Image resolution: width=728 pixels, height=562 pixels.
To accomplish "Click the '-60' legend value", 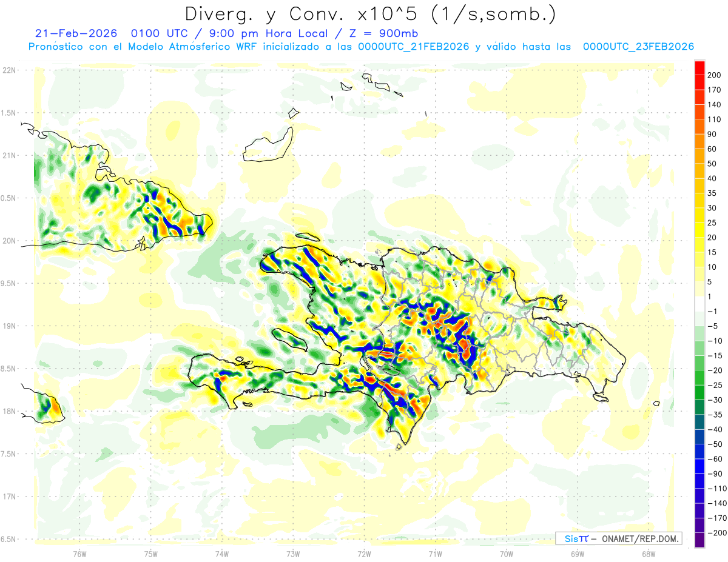I will [x=716, y=459].
